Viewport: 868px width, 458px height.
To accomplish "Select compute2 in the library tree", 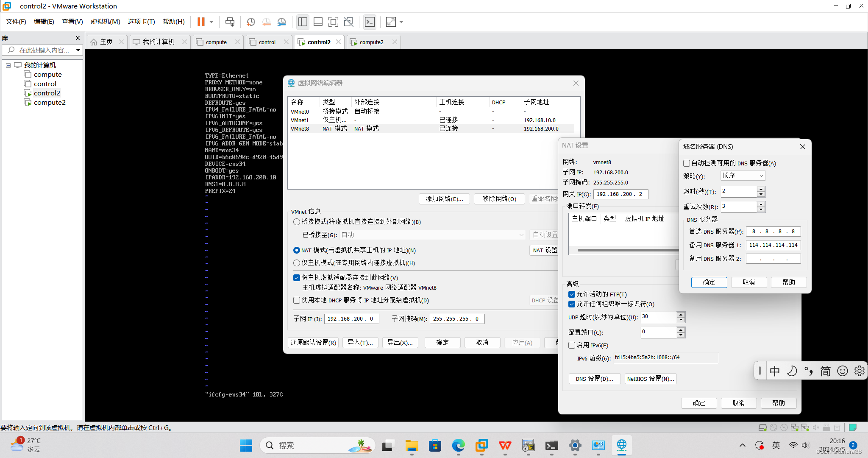I will [50, 103].
